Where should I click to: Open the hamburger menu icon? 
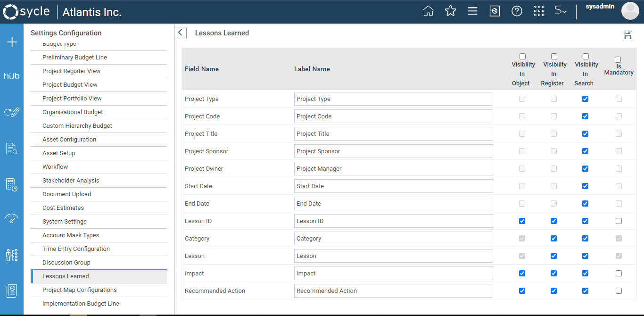(x=473, y=11)
